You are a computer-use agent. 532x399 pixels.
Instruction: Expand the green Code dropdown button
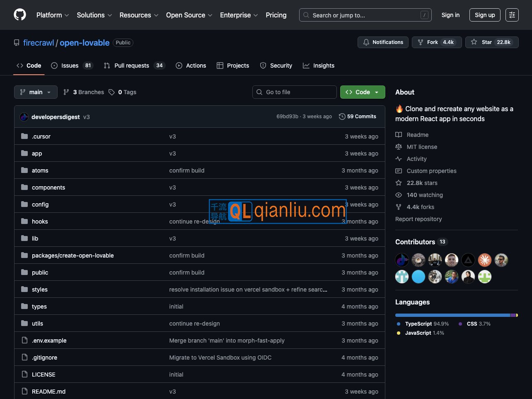coord(363,92)
